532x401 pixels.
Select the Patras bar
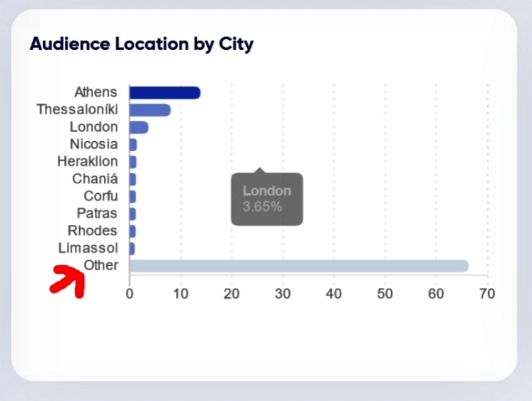pos(132,214)
